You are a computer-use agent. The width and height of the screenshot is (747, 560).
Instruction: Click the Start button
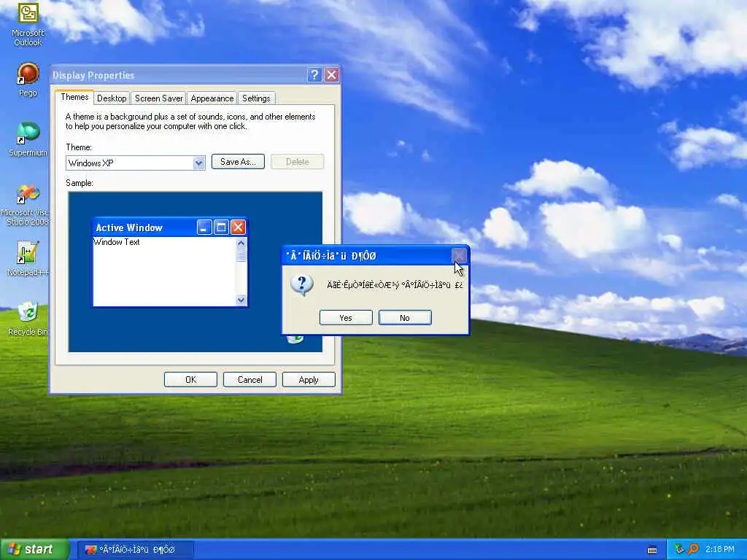pyautogui.click(x=34, y=550)
